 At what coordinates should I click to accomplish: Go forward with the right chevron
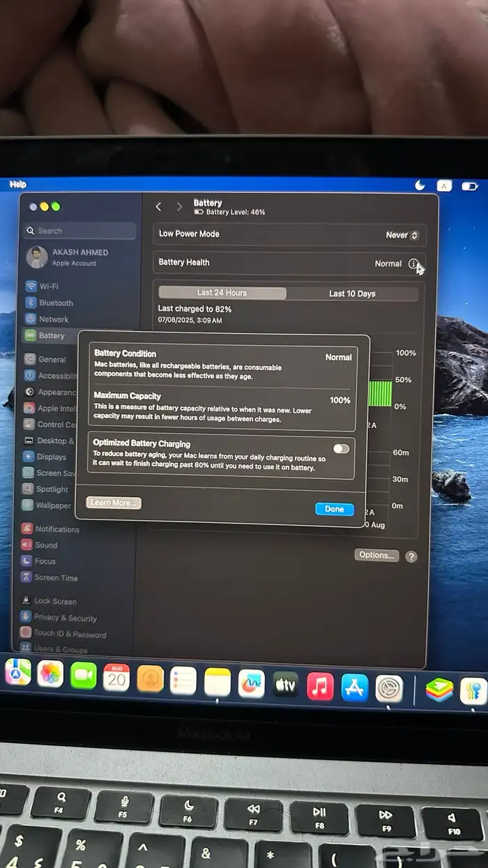(x=179, y=207)
